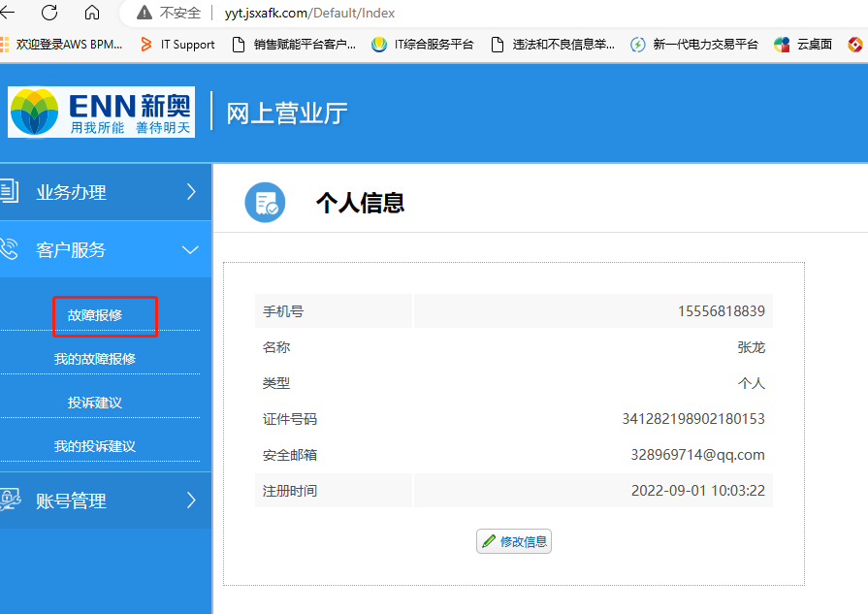Select 故障报修 in the sidebar
This screenshot has height=614, width=868.
point(95,315)
